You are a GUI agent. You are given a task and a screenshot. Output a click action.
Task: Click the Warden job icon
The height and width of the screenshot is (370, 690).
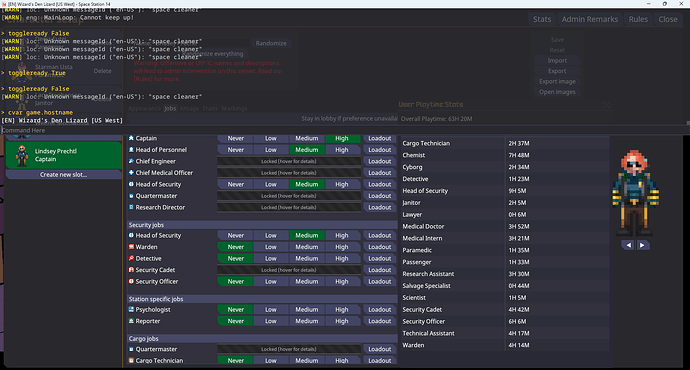(x=131, y=247)
